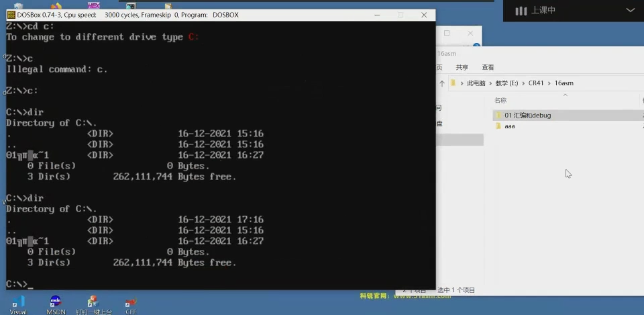Image resolution: width=644 pixels, height=315 pixels.
Task: Open the 共享 ribbon tab
Action: (x=462, y=67)
